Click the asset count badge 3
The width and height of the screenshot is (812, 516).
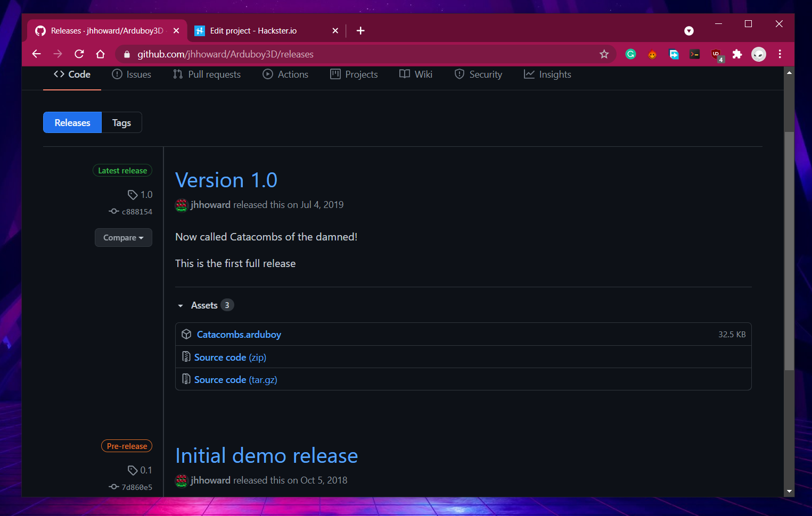[x=227, y=305]
